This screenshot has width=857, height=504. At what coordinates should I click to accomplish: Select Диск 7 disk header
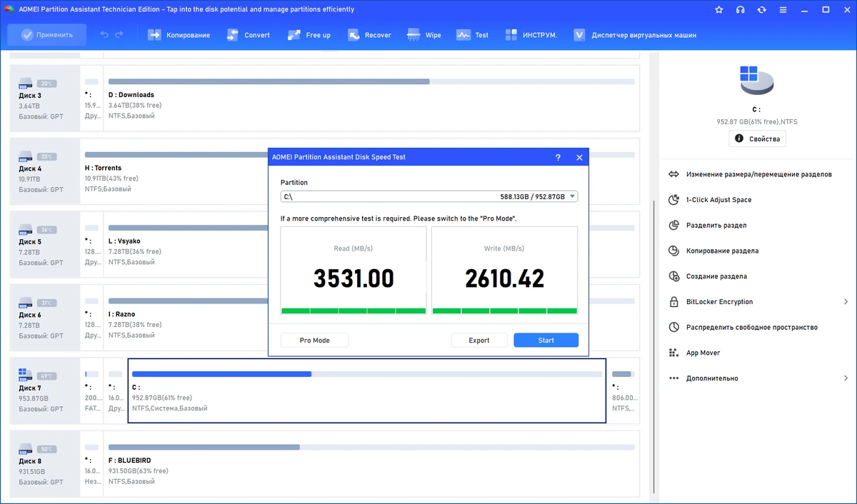[44, 391]
